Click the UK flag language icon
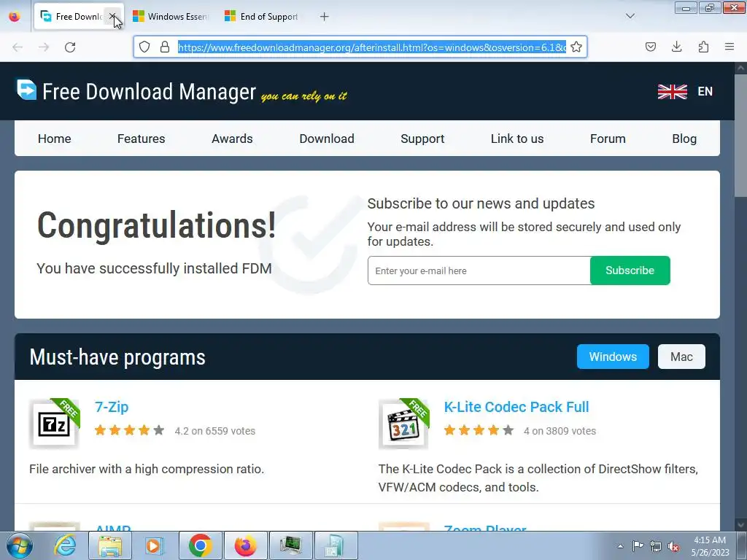 672,91
